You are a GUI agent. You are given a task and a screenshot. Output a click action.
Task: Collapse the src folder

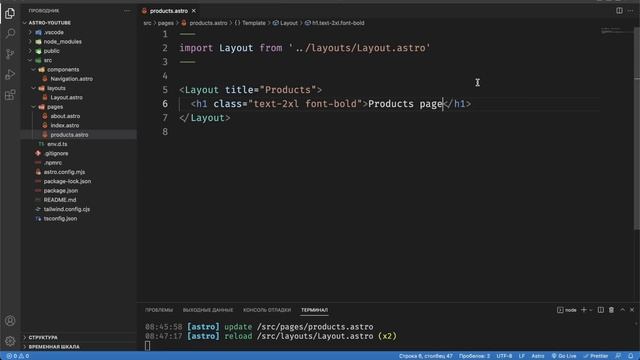tap(48, 60)
